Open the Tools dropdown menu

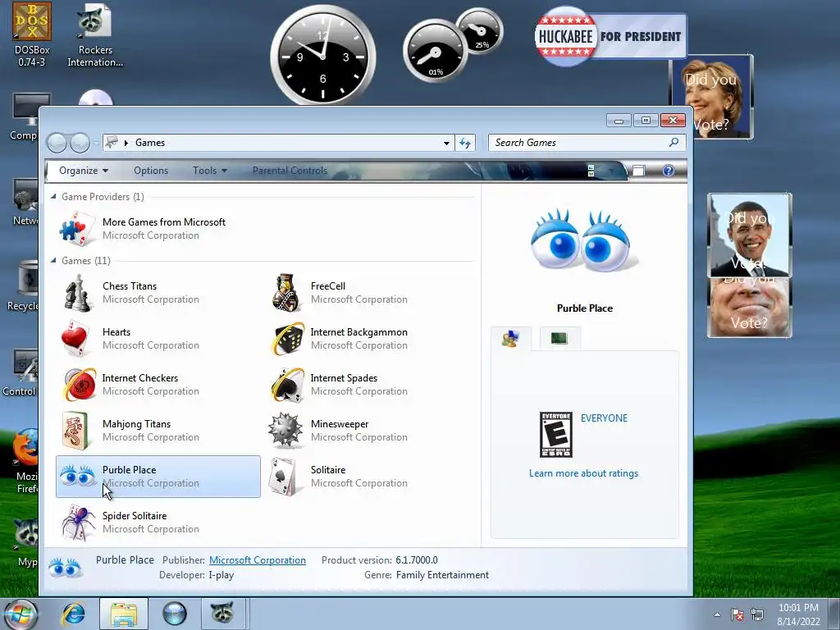210,171
